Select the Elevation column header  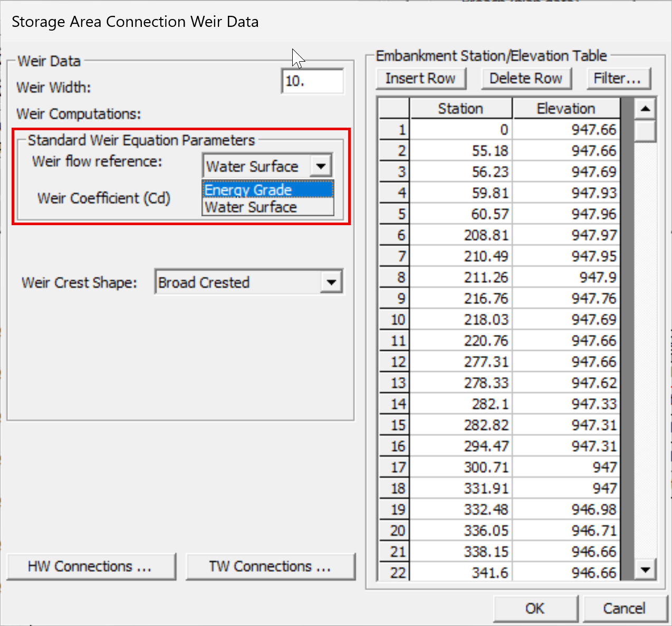pyautogui.click(x=566, y=109)
